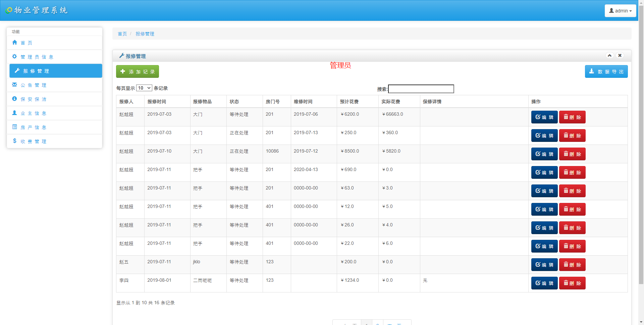Edit the record dated 2020-04-13
Screen dimensions: 644x325
click(544, 172)
